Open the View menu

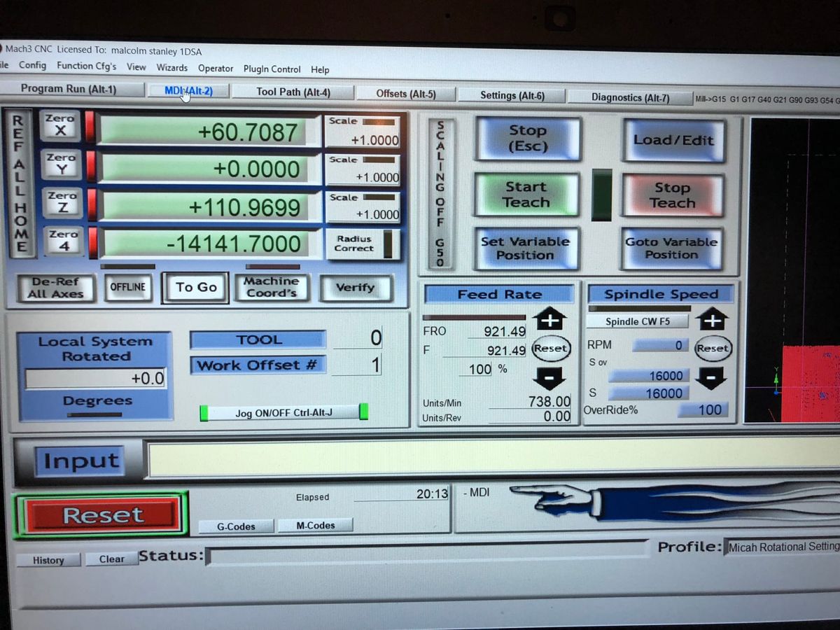(x=136, y=67)
